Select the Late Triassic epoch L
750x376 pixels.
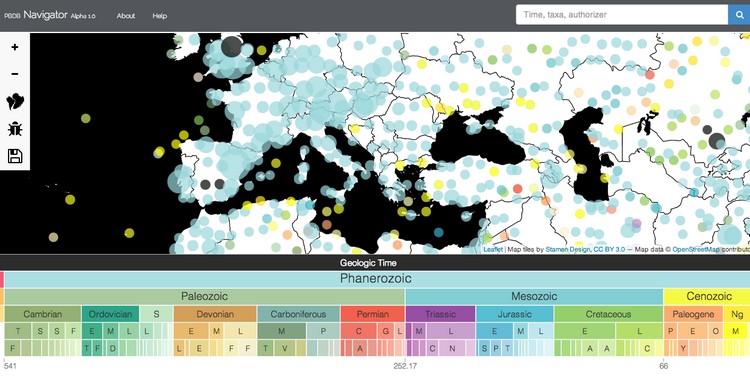pyautogui.click(x=451, y=331)
